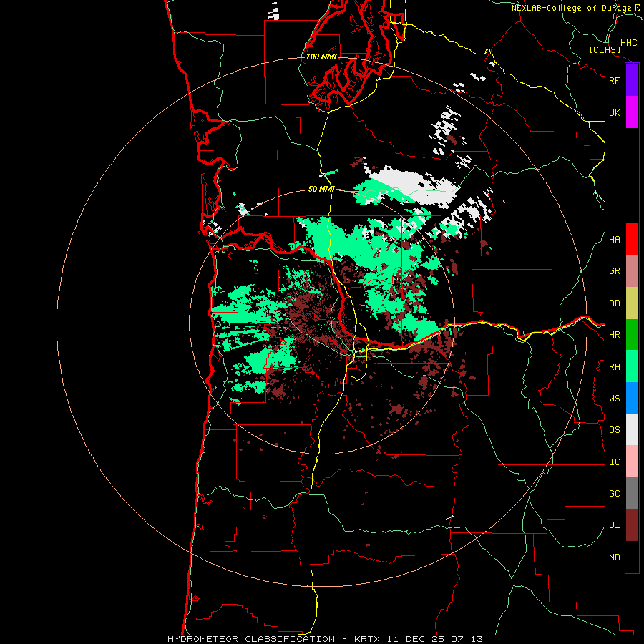Screen dimensions: 644x644
Task: Click the HA legend label
Action: (x=614, y=240)
